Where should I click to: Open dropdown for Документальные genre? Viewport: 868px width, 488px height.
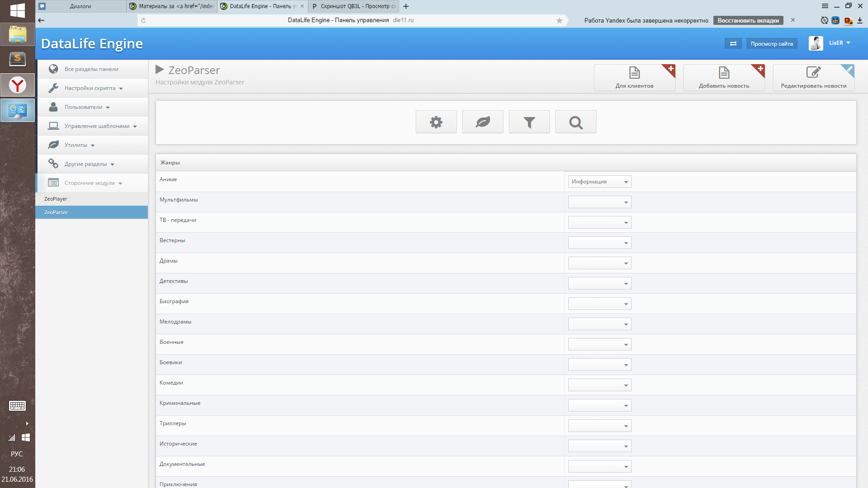[x=599, y=466]
